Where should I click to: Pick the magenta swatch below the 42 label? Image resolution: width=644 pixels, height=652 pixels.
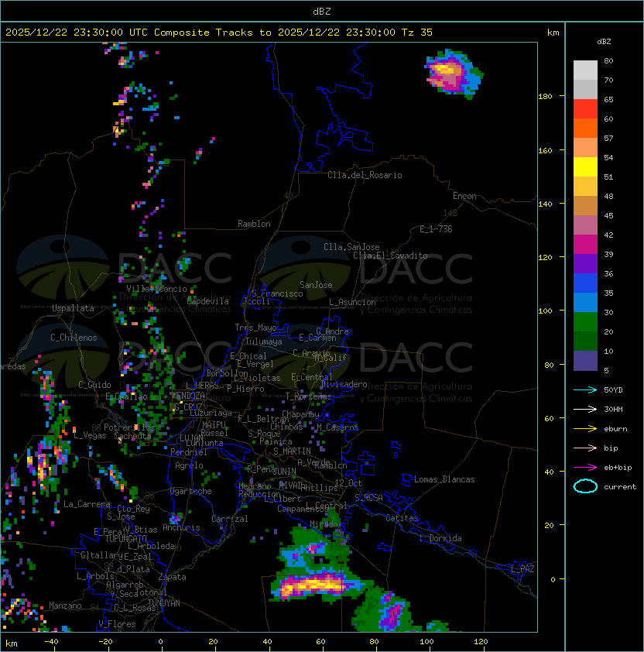(x=585, y=245)
